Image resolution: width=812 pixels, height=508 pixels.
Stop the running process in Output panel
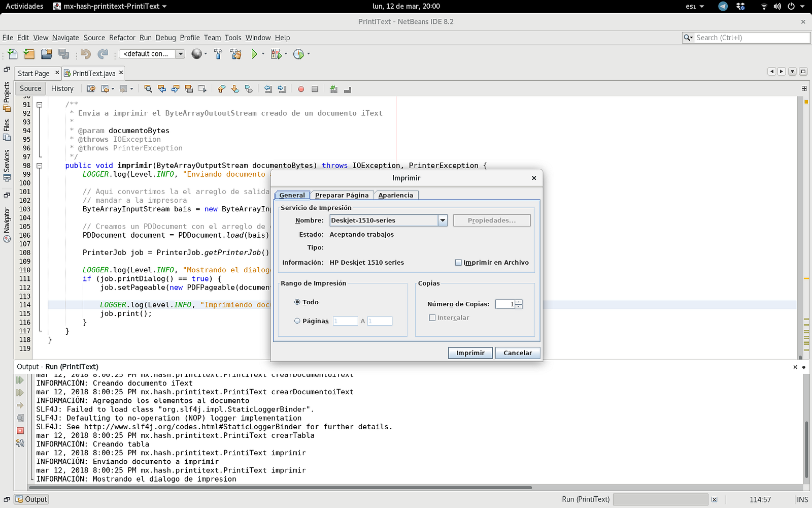coord(20,431)
